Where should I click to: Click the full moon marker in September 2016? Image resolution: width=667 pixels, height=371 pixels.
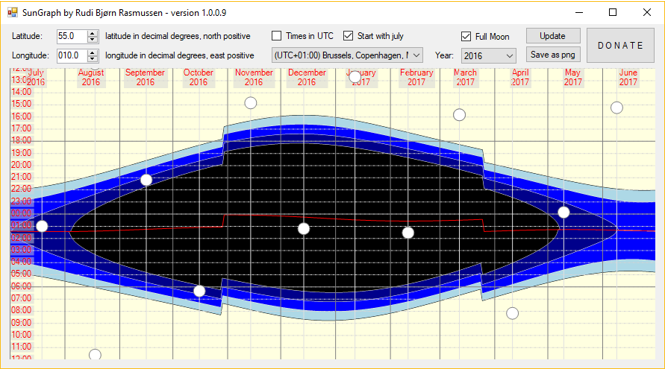(146, 180)
